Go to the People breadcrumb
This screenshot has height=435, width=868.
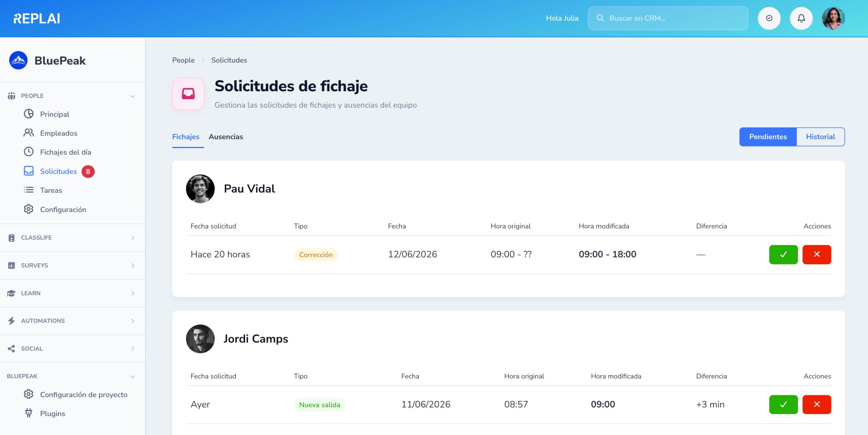[183, 60]
